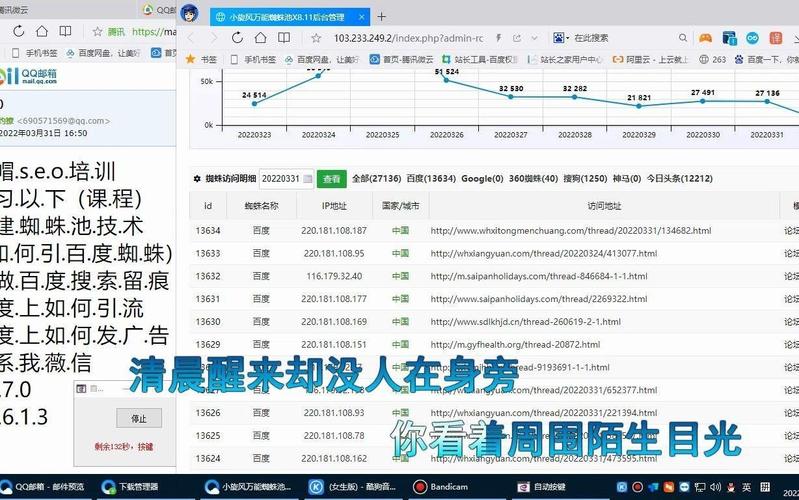Viewport: 799px width, 500px height.
Task: Open the calendar picker beside date field
Action: click(x=308, y=178)
